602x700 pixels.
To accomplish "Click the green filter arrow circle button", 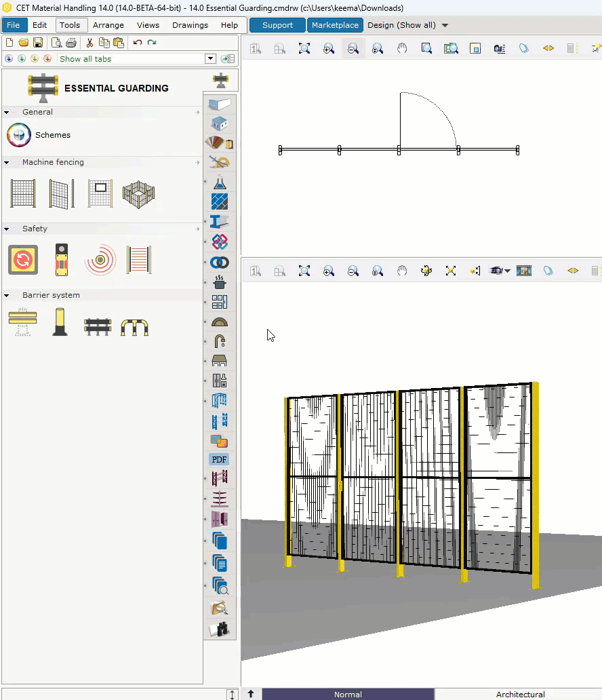I will (22, 58).
